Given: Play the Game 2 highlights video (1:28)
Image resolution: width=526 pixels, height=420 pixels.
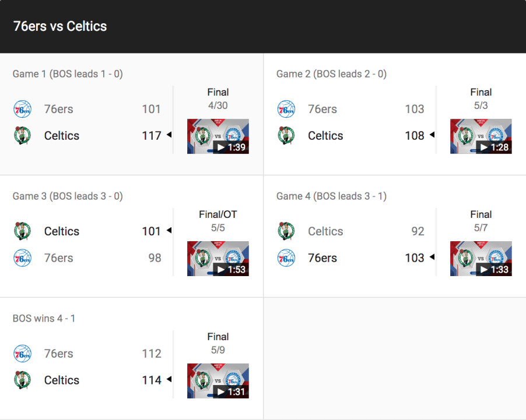Looking at the screenshot, I should (481, 136).
